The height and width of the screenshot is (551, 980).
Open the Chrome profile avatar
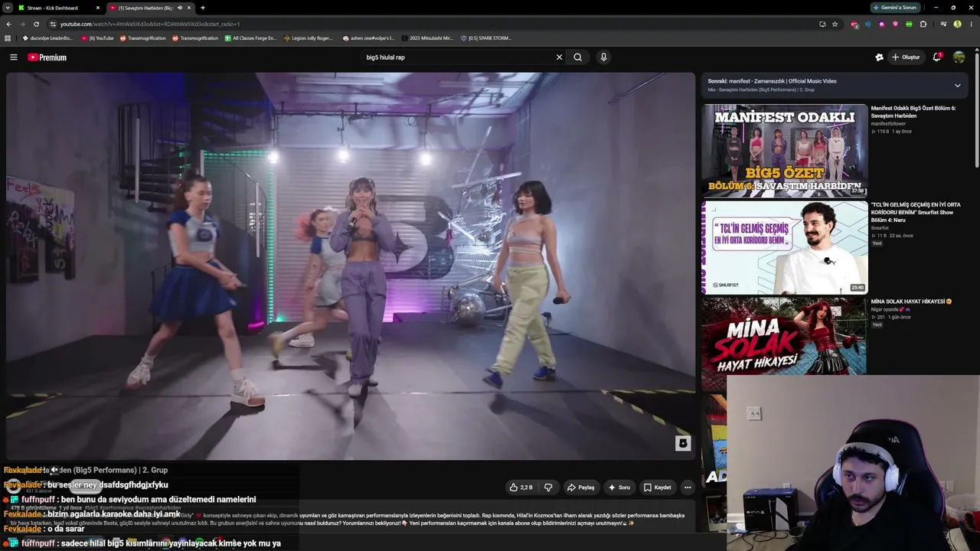[957, 24]
